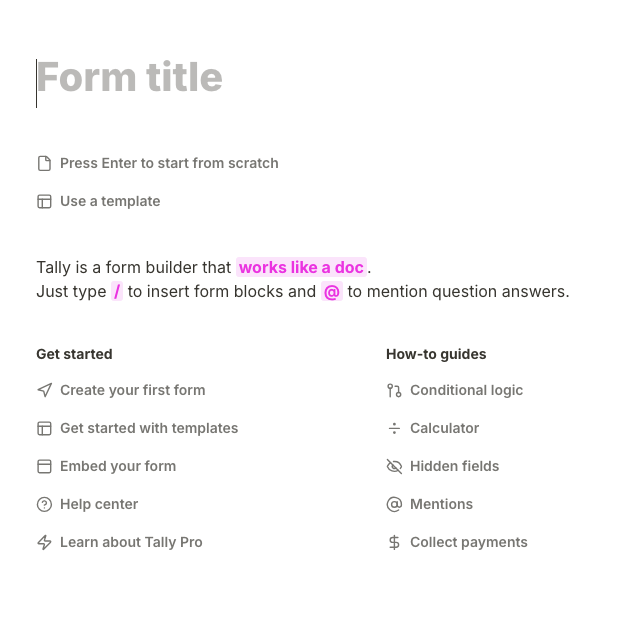Click the hidden fields crossed-eye icon
Image resolution: width=641 pixels, height=641 pixels.
[394, 466]
